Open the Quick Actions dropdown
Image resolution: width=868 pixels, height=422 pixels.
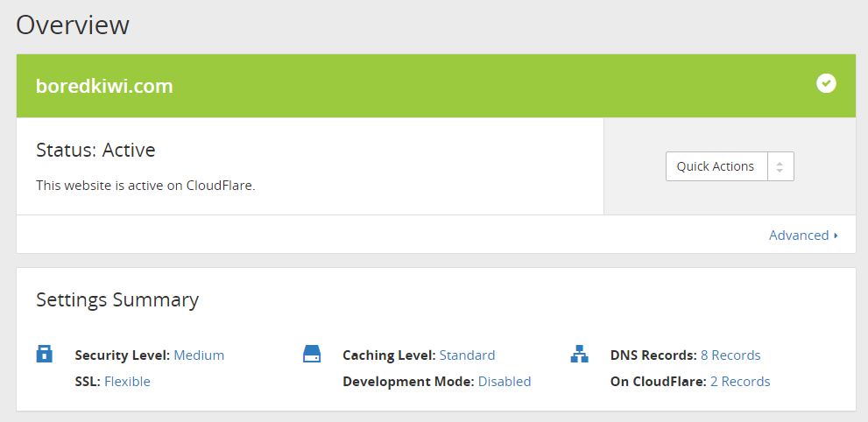(x=730, y=166)
